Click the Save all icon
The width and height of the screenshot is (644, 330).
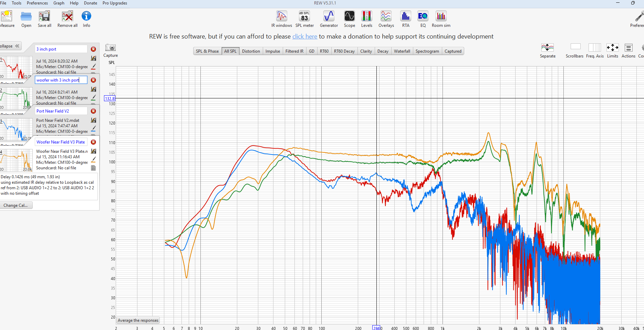tap(44, 16)
